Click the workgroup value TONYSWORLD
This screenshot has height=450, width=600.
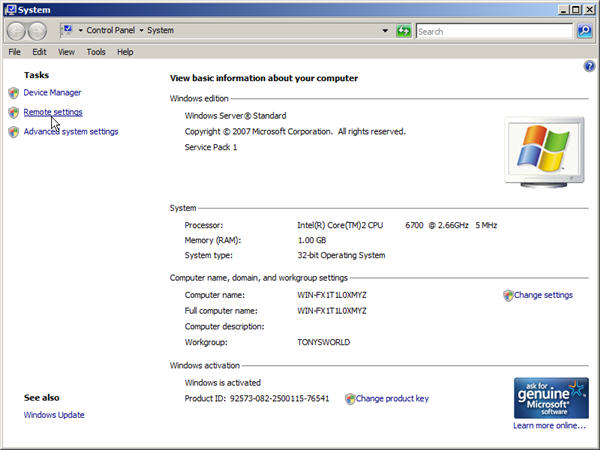point(323,342)
